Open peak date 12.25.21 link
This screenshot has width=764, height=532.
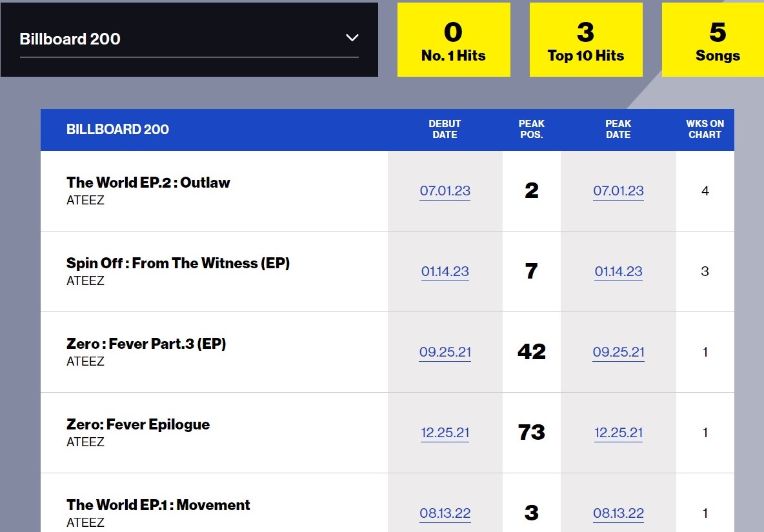618,433
